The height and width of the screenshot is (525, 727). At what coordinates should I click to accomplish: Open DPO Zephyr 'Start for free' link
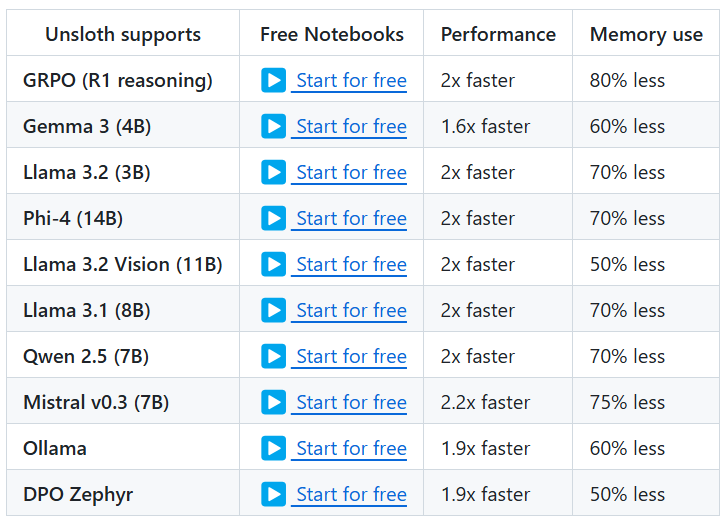[x=351, y=495]
